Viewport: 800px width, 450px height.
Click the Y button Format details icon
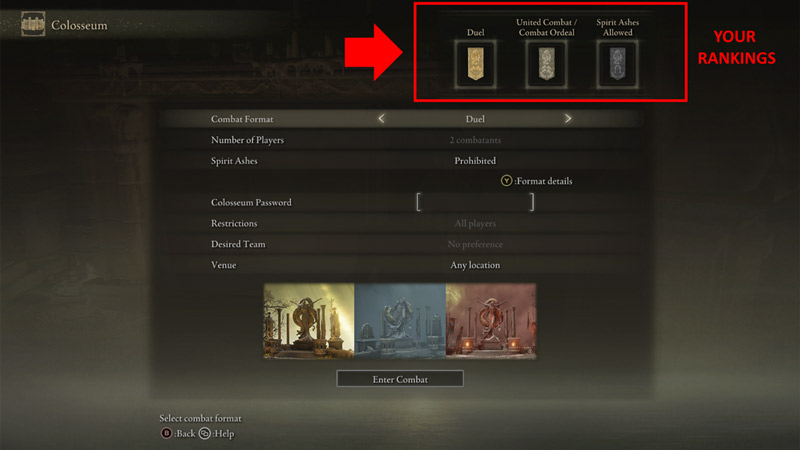click(506, 181)
